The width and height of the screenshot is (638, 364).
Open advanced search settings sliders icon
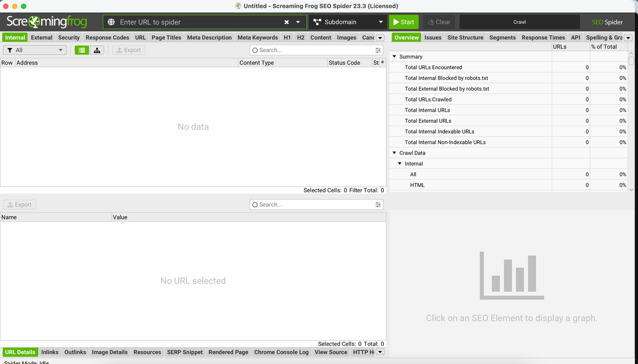click(377, 49)
